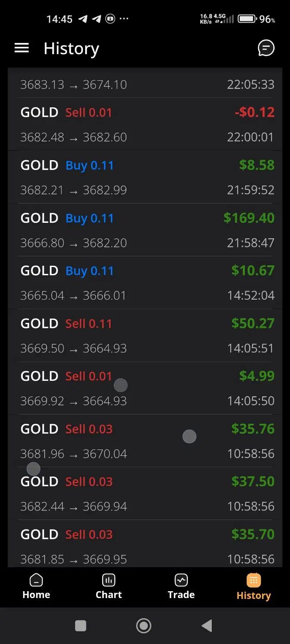Tap the Android back triangle button
Screen dimensions: 290x644
point(207,626)
